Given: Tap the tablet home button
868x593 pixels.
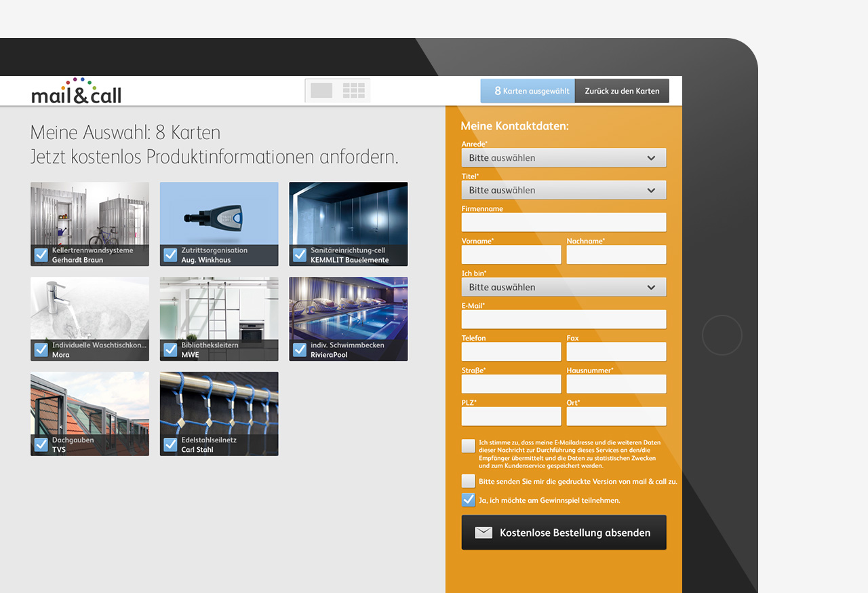Looking at the screenshot, I should [722, 335].
